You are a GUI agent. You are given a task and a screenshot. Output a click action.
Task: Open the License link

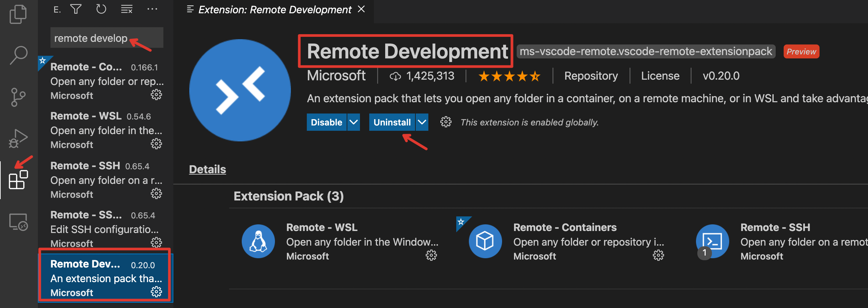pos(660,76)
